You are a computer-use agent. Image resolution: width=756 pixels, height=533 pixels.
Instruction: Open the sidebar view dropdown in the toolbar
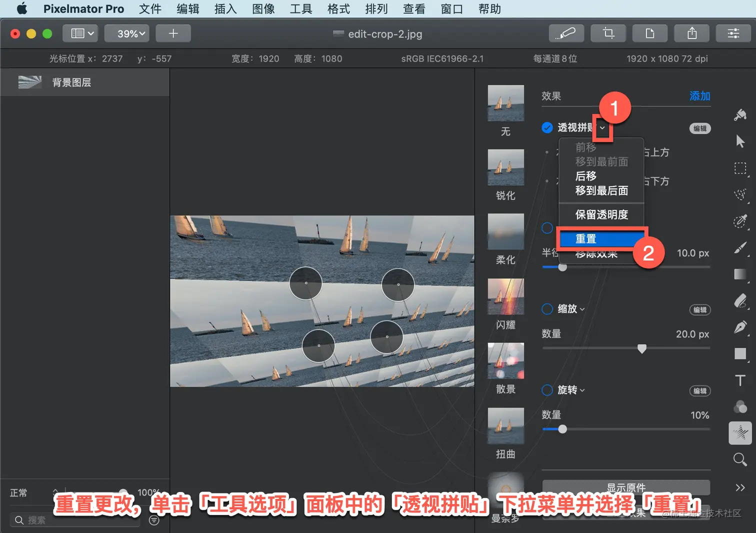[x=81, y=33]
